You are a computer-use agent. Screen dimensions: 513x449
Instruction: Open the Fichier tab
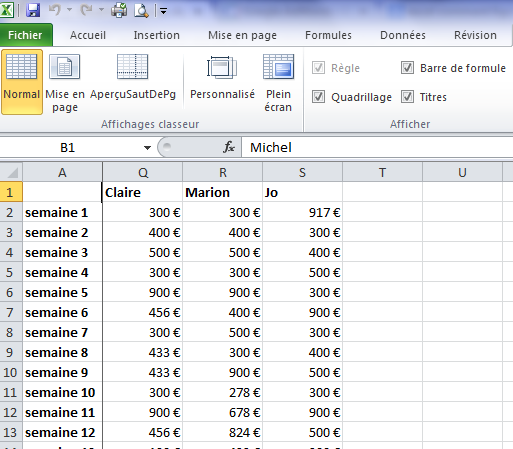pyautogui.click(x=26, y=35)
